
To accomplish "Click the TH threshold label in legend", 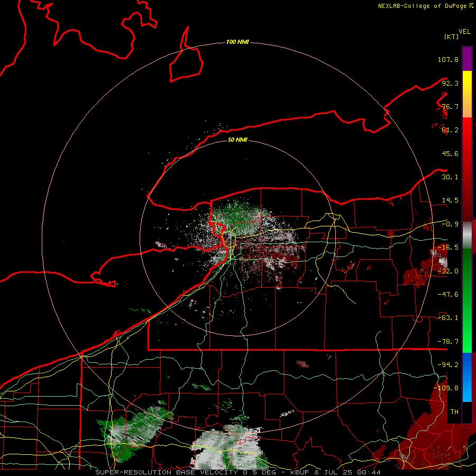I will [x=454, y=411].
